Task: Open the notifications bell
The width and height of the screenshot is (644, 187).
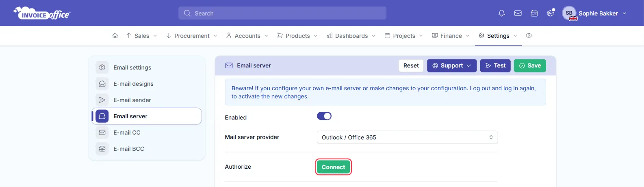Action: 502,13
